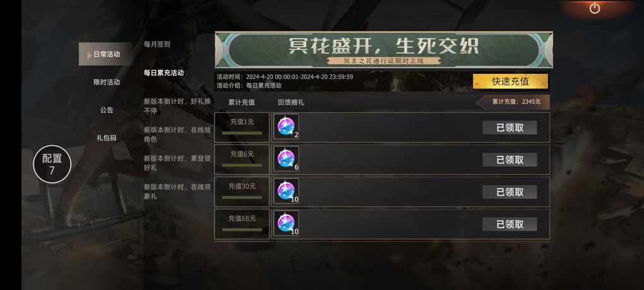Click 已领取 button in the 充值1元 row
The width and height of the screenshot is (644, 290).
pyautogui.click(x=510, y=128)
